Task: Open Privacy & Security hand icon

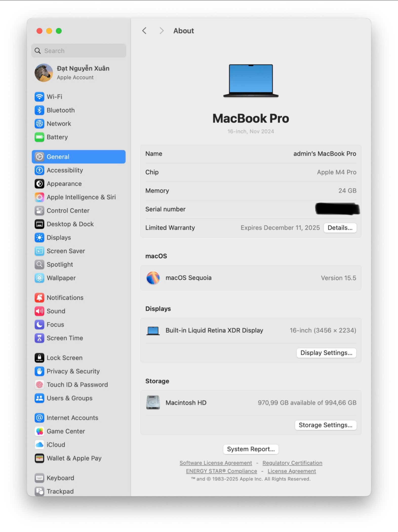Action: [x=39, y=371]
